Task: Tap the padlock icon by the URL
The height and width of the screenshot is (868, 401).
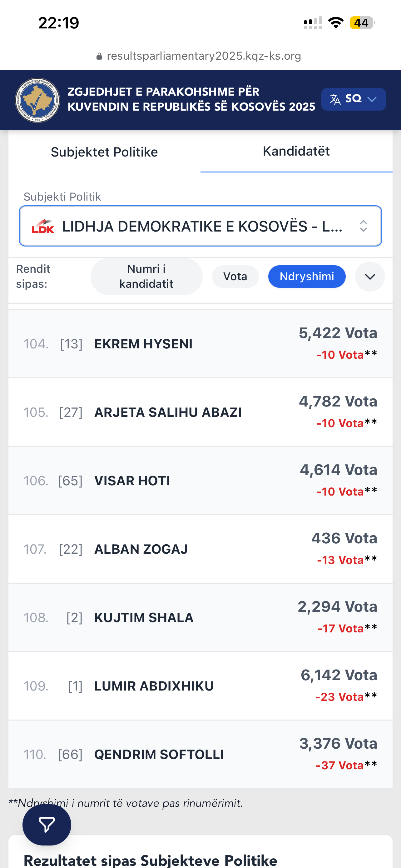Action: (99, 56)
